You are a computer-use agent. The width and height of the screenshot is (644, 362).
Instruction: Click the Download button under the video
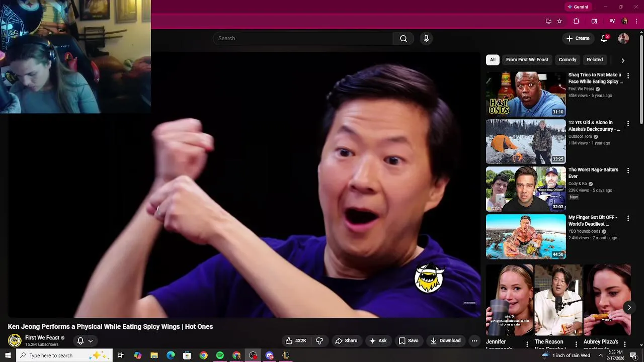[446, 341]
